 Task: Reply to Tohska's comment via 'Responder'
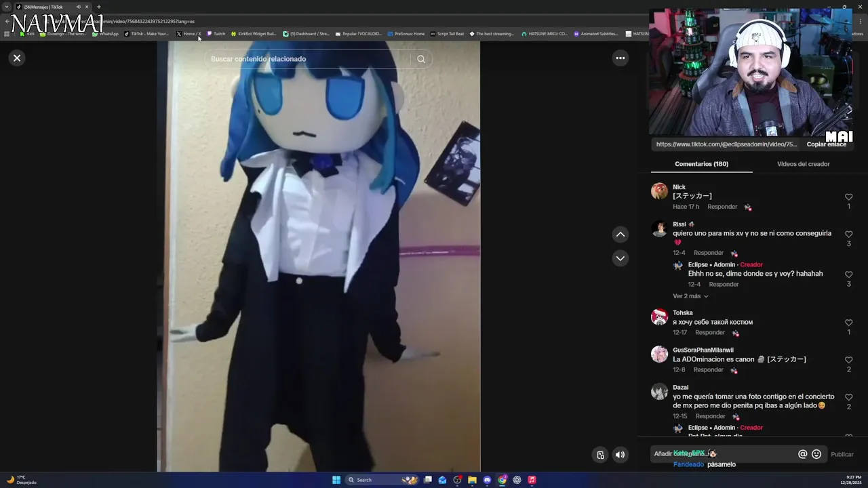point(710,333)
